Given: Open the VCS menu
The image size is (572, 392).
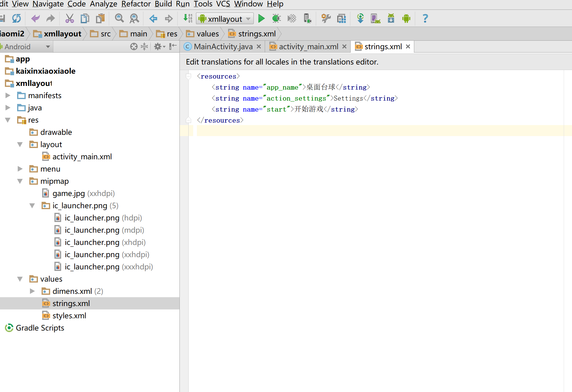Looking at the screenshot, I should (223, 4).
